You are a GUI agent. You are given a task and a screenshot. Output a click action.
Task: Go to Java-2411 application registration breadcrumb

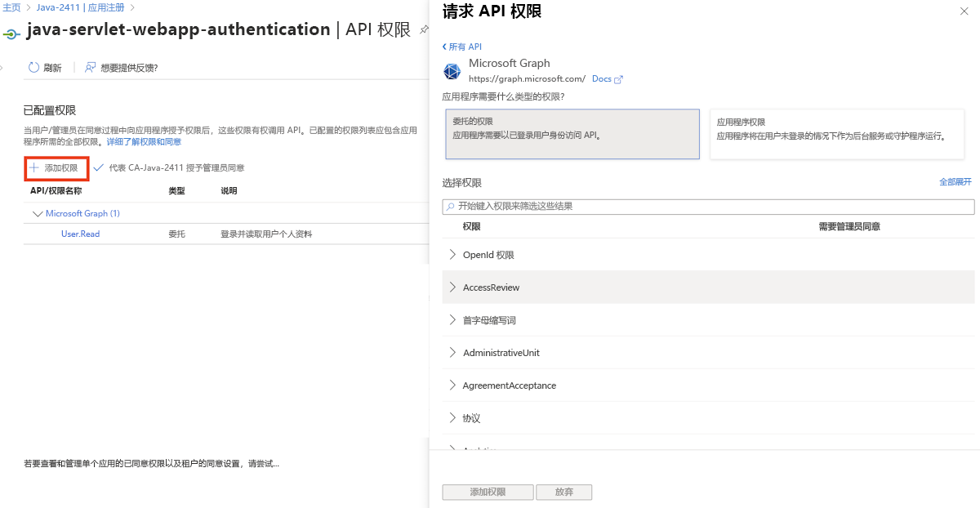coord(80,7)
